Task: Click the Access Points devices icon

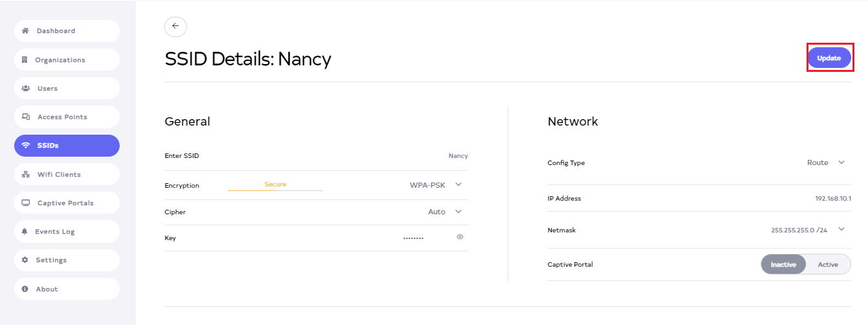Action: [x=26, y=117]
